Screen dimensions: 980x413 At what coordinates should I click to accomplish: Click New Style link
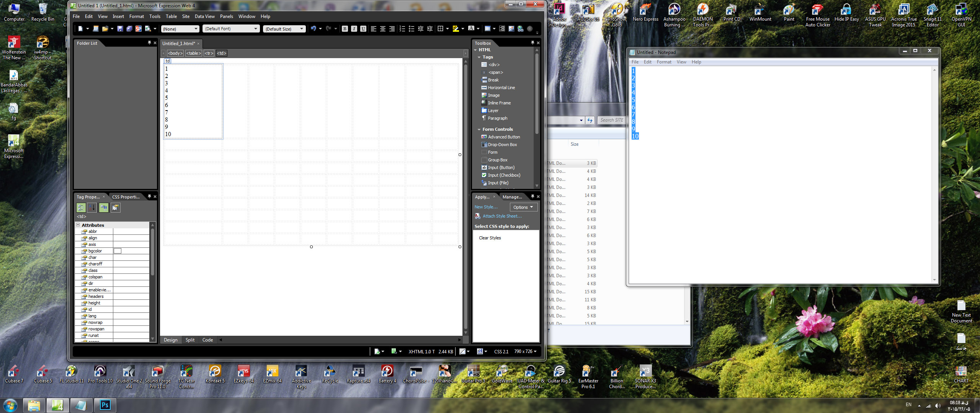pyautogui.click(x=486, y=207)
